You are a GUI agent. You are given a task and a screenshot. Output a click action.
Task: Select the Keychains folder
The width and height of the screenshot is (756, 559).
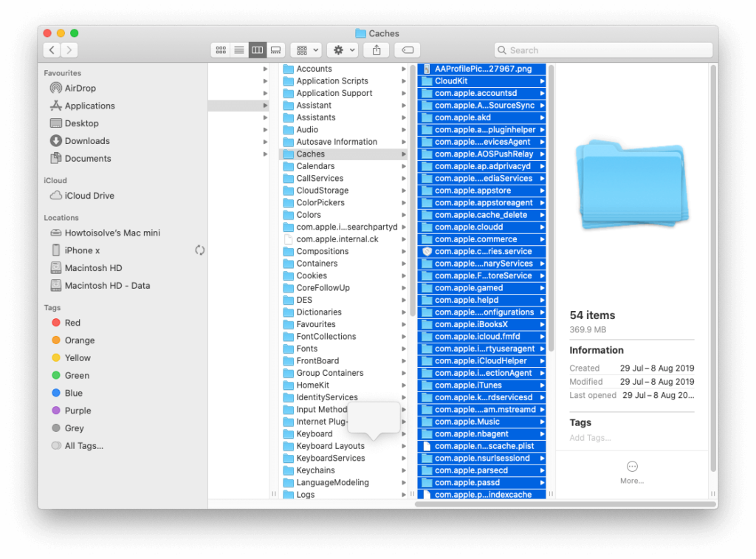(343, 470)
